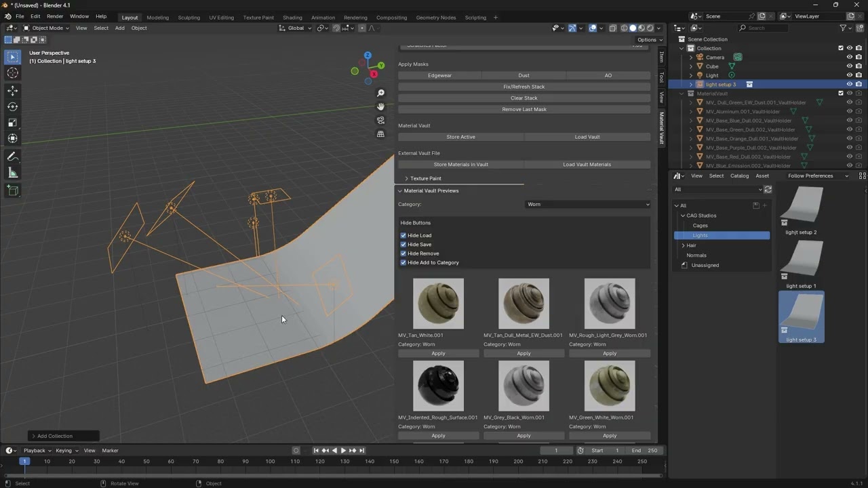Select the Move tool
The height and width of the screenshot is (488, 868).
[x=12, y=91]
